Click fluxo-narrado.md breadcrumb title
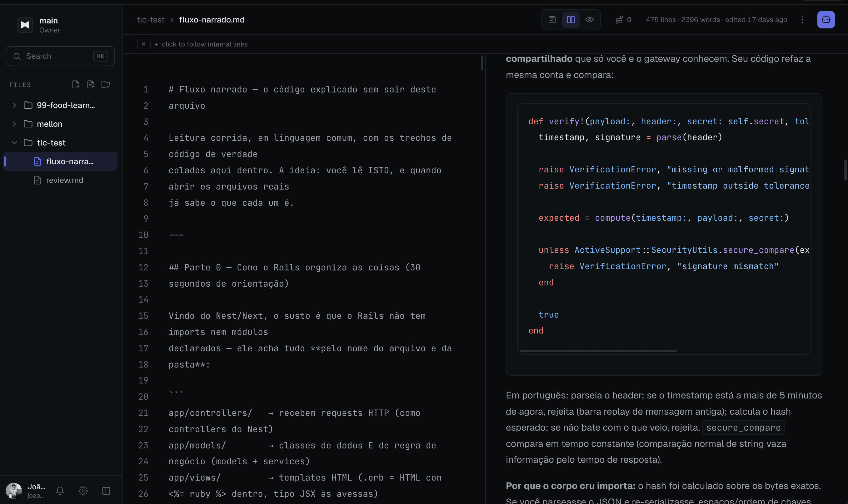This screenshot has width=848, height=504. (212, 20)
